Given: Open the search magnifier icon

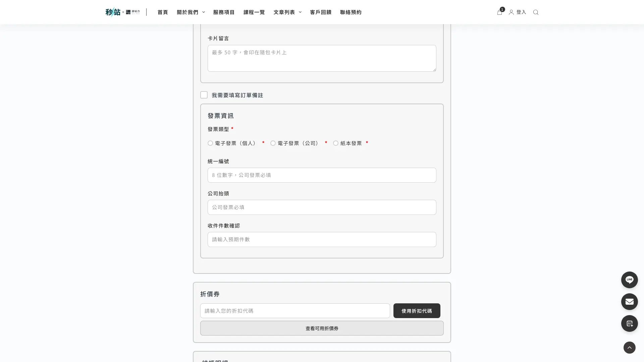Looking at the screenshot, I should (536, 12).
